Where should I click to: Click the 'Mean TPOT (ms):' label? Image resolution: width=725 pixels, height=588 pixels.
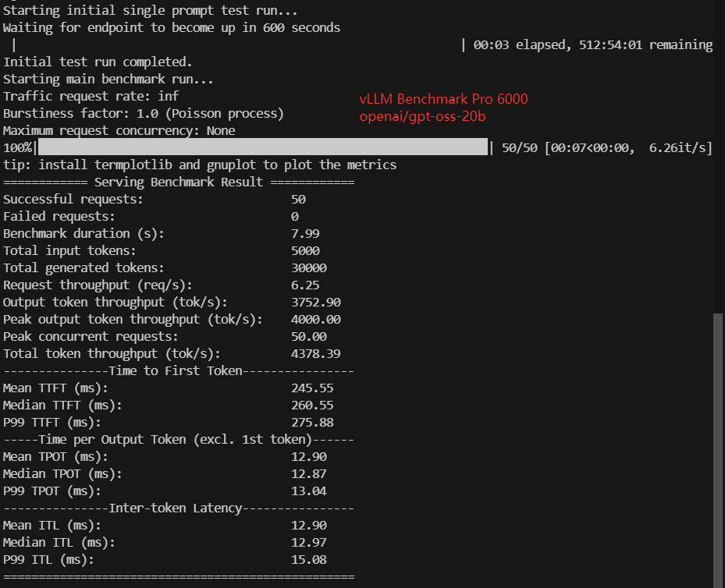55,456
